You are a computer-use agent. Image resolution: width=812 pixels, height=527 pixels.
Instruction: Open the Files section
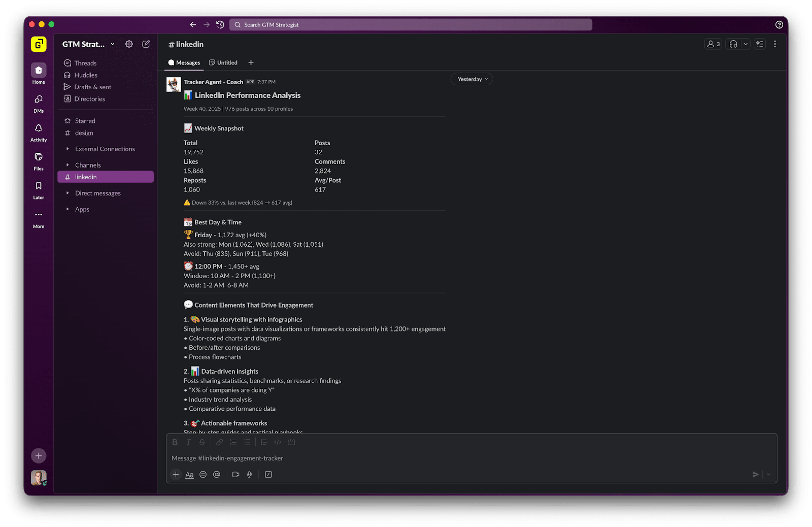(39, 161)
